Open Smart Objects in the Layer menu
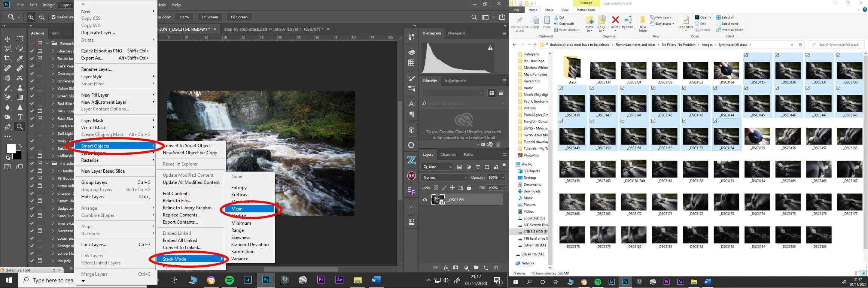868x288 pixels. (115, 146)
